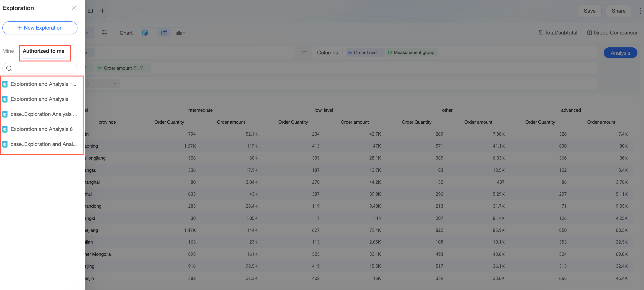Switch to the Mine tab

(8, 51)
